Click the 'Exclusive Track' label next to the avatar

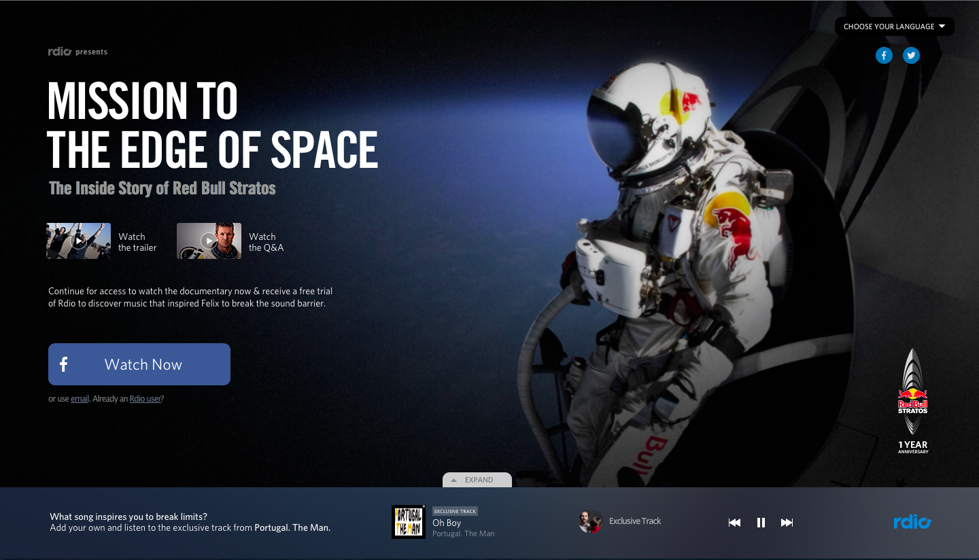coord(635,521)
